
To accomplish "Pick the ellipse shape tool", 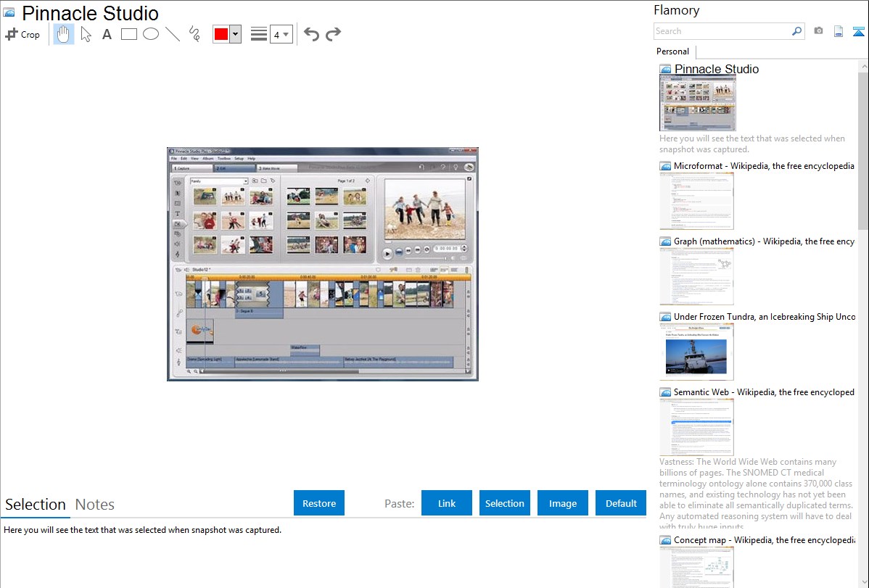I will pos(150,34).
